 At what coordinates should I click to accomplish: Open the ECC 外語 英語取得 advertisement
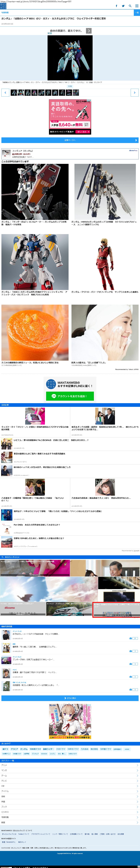tap(70, 117)
